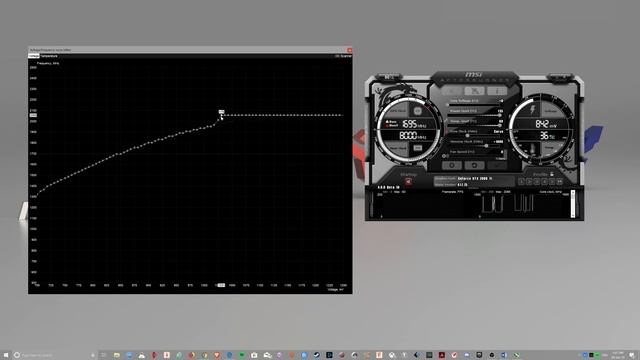
Task: Click the reset button in Afterburner
Action: pos(475,165)
